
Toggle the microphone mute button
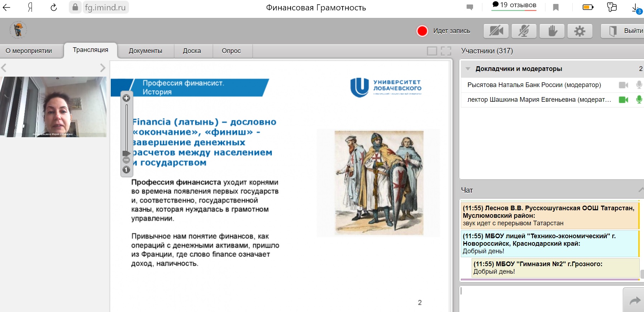(x=524, y=31)
